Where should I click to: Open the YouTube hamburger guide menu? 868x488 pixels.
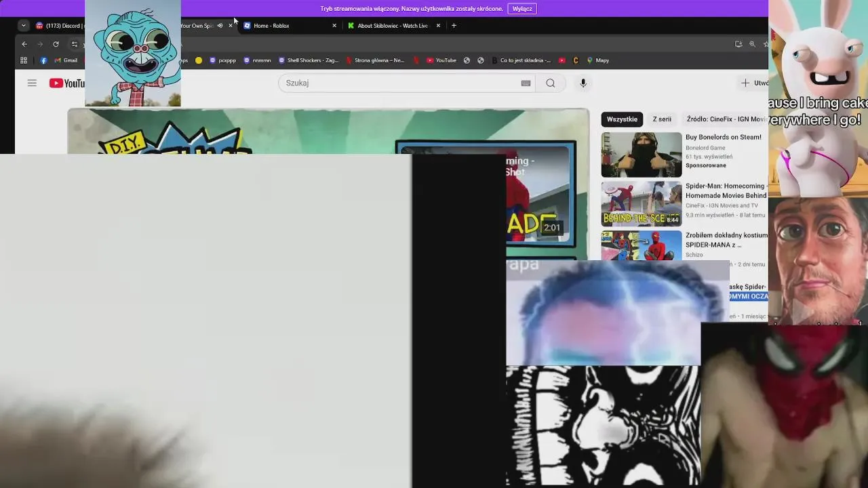[32, 83]
